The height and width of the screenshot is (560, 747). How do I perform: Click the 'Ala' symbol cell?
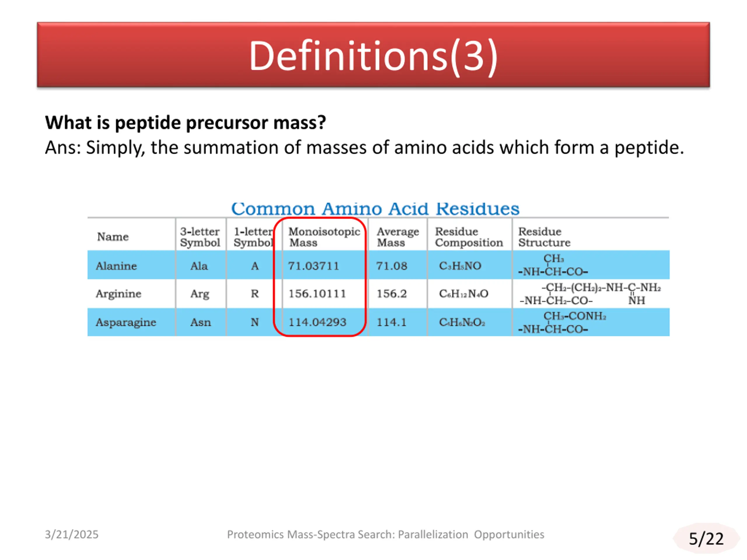[199, 266]
